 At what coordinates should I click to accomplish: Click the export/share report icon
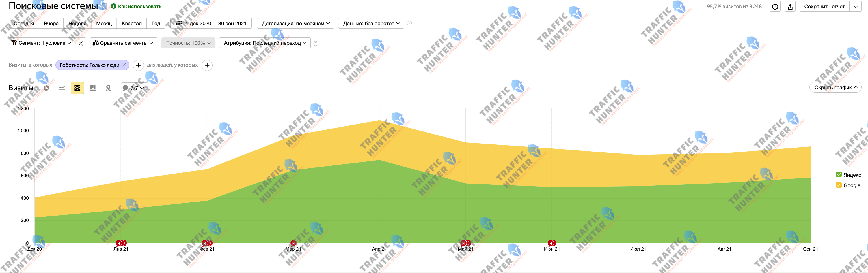[x=790, y=7]
